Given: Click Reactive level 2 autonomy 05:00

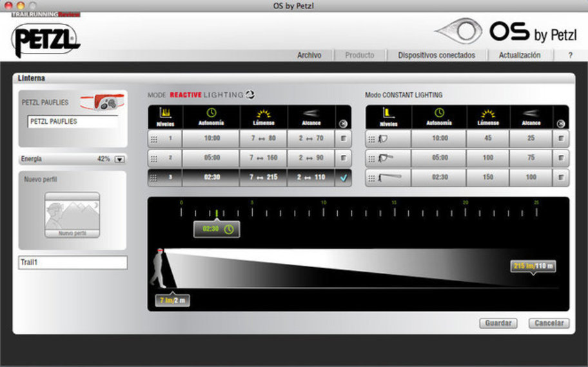Looking at the screenshot, I should (x=211, y=158).
